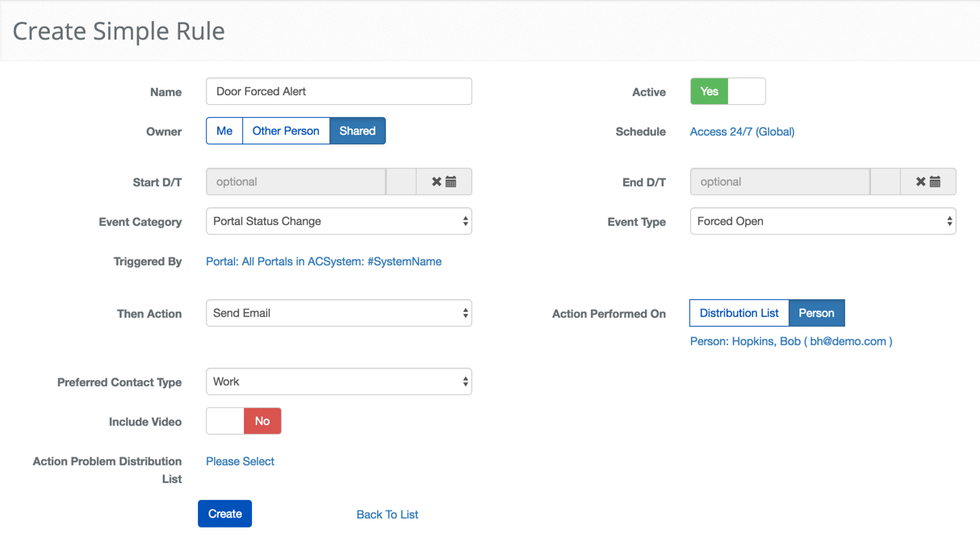Click the Create button
Screen dimensions: 980x538
[224, 514]
